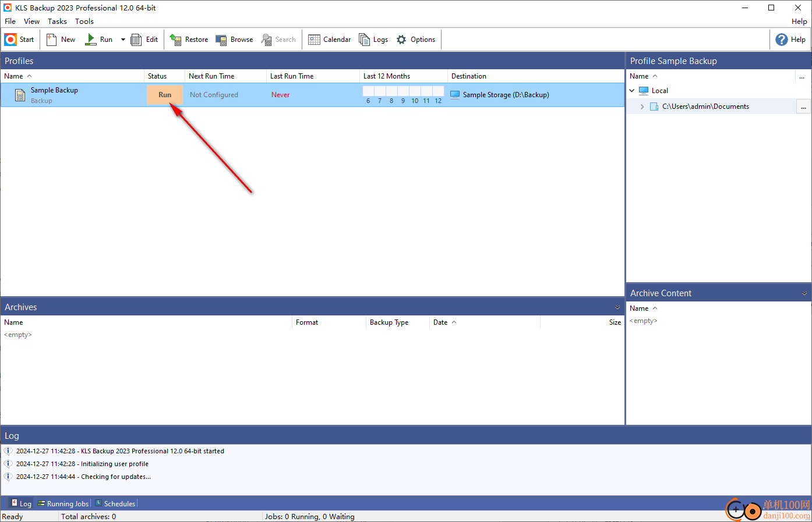Click the green Run toolbar button

[x=99, y=40]
